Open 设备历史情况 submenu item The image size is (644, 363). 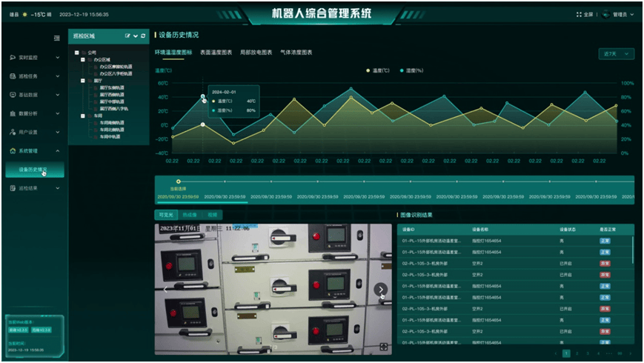click(33, 170)
